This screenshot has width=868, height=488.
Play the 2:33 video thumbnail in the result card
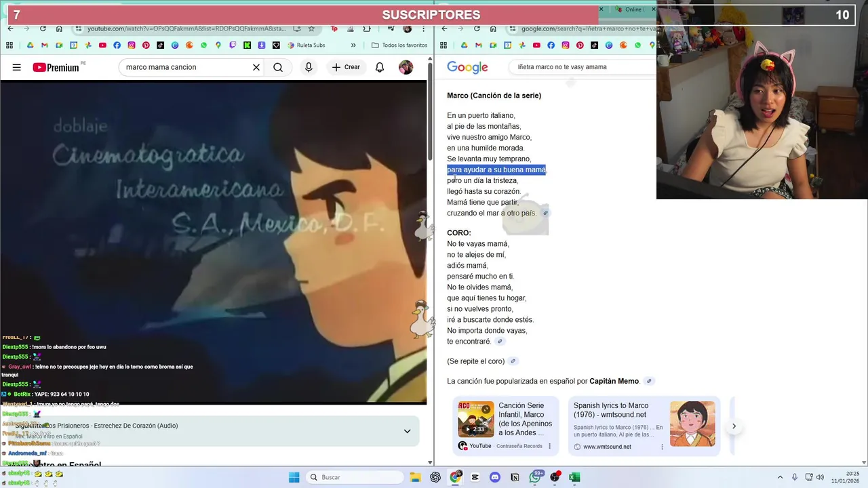point(476,419)
